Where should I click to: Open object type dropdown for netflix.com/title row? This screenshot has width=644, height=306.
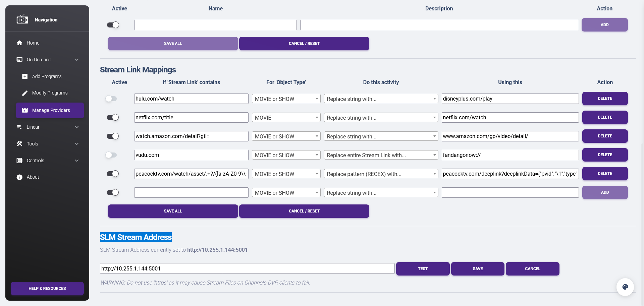pyautogui.click(x=286, y=118)
